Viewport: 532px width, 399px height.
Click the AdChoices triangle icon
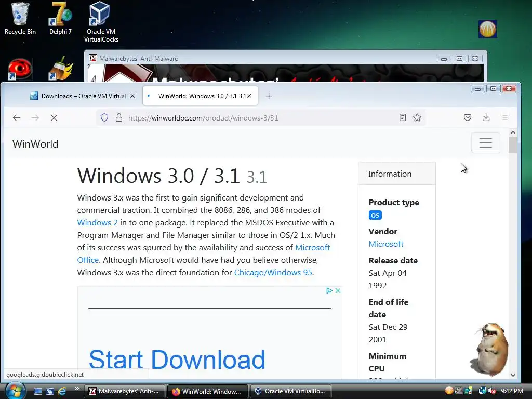(329, 291)
